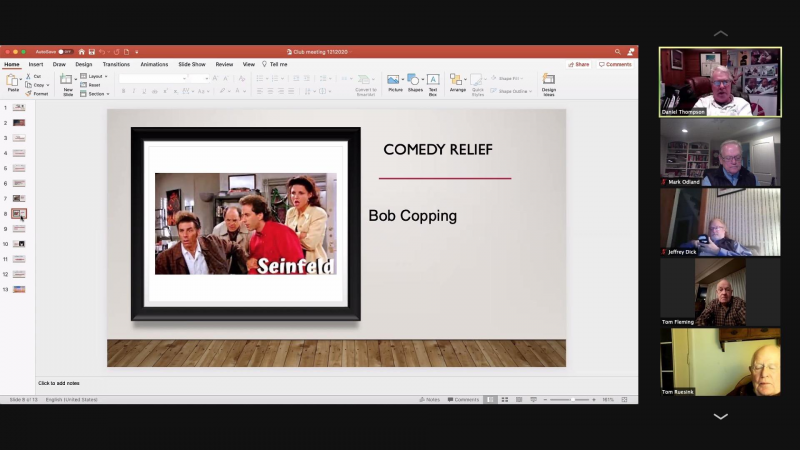The height and width of the screenshot is (450, 800).
Task: Click the New Slide button
Action: coord(67,85)
